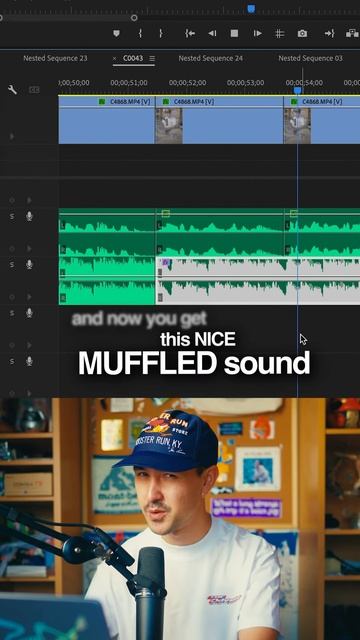Screen dimensions: 360x640
Task: Select the grey selected audio clip
Action: pos(258,281)
